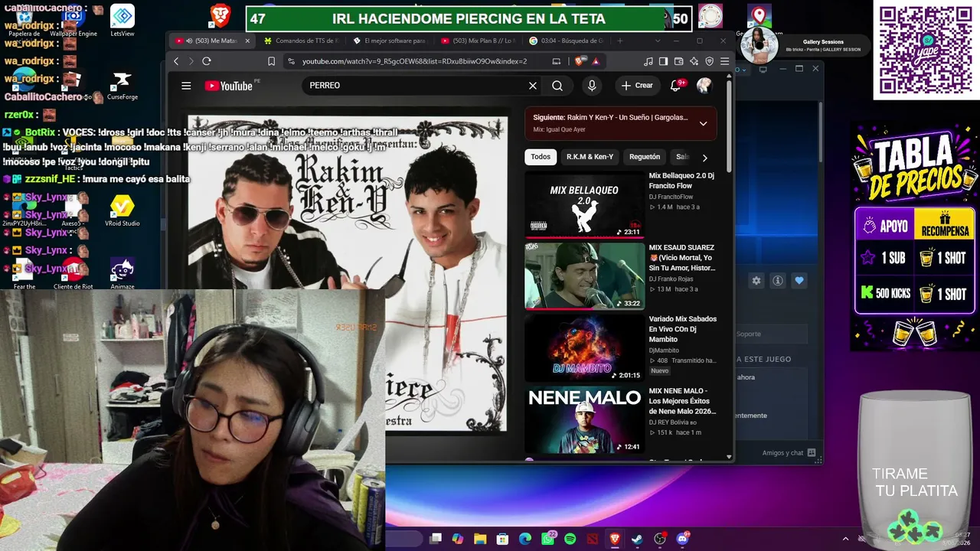Open Amigos y chat in Steam

point(788,453)
